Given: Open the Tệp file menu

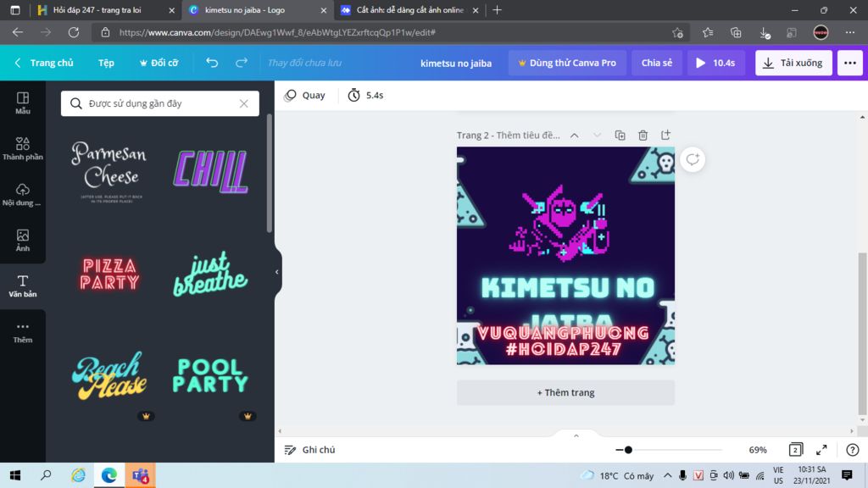Looking at the screenshot, I should tap(106, 63).
